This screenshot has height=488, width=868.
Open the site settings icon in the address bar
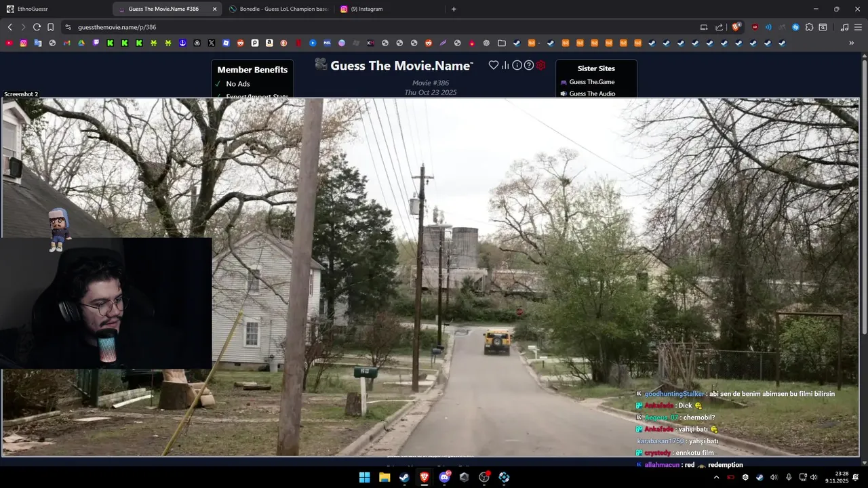[x=68, y=27]
